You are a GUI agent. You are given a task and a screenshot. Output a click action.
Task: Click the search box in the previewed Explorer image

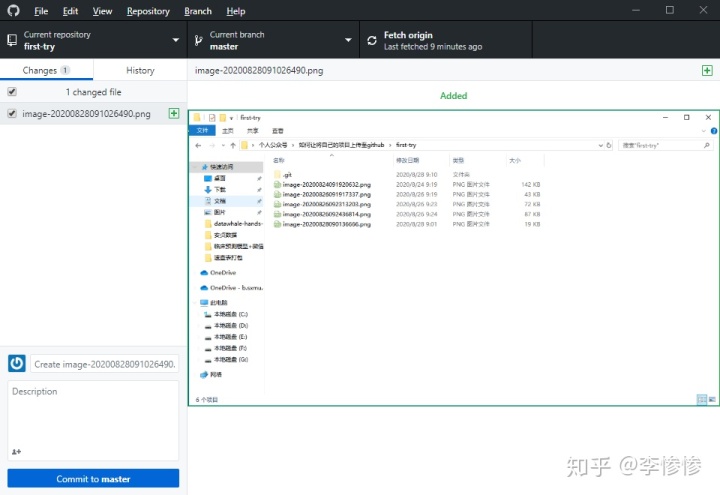pos(666,145)
